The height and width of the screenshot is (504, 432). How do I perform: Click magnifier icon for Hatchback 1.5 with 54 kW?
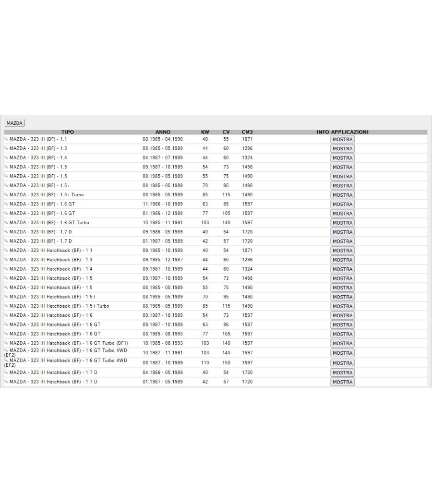click(x=6, y=278)
